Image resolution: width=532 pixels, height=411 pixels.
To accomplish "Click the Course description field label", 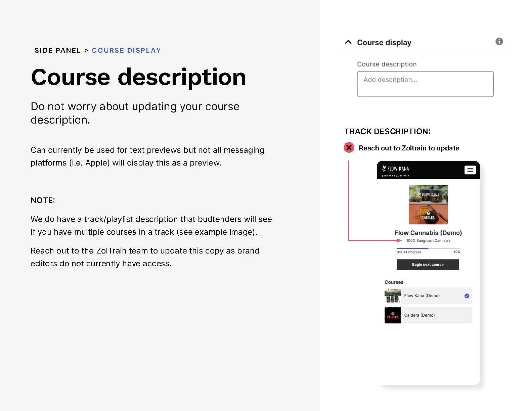I will click(x=387, y=64).
